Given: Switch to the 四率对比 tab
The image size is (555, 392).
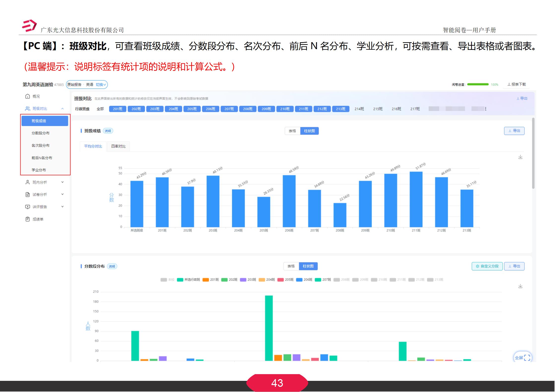Looking at the screenshot, I should tap(118, 146).
